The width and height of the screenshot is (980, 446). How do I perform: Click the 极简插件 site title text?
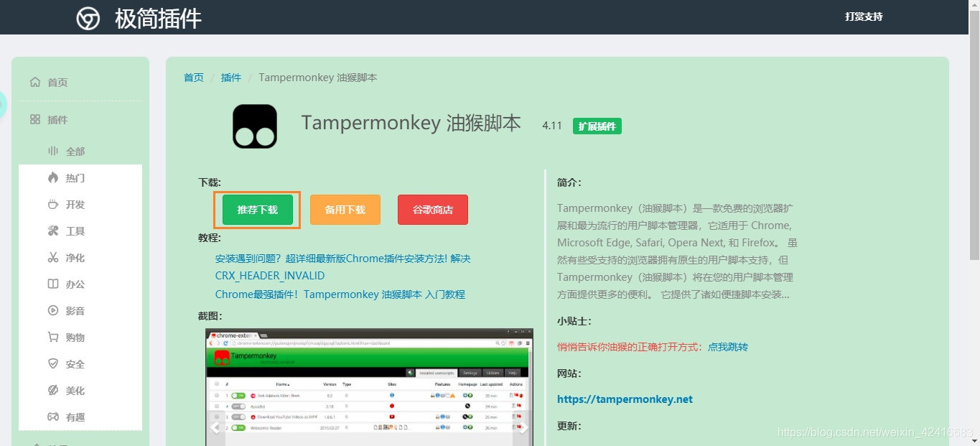158,18
